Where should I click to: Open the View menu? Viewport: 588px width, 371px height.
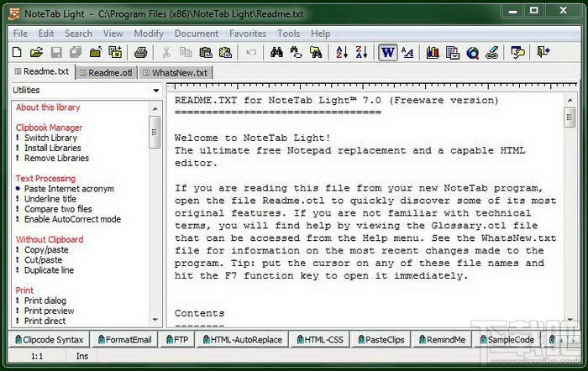click(x=113, y=34)
